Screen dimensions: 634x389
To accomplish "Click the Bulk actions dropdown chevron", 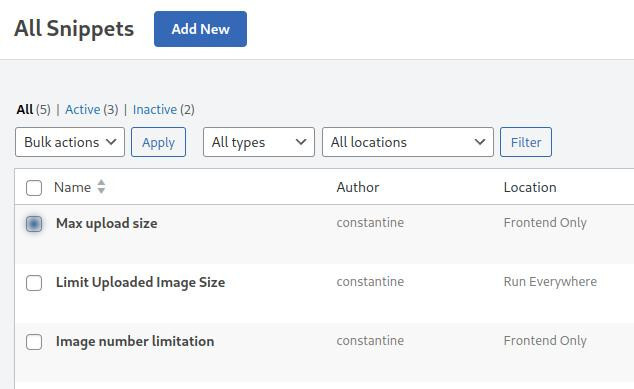I will point(111,142).
